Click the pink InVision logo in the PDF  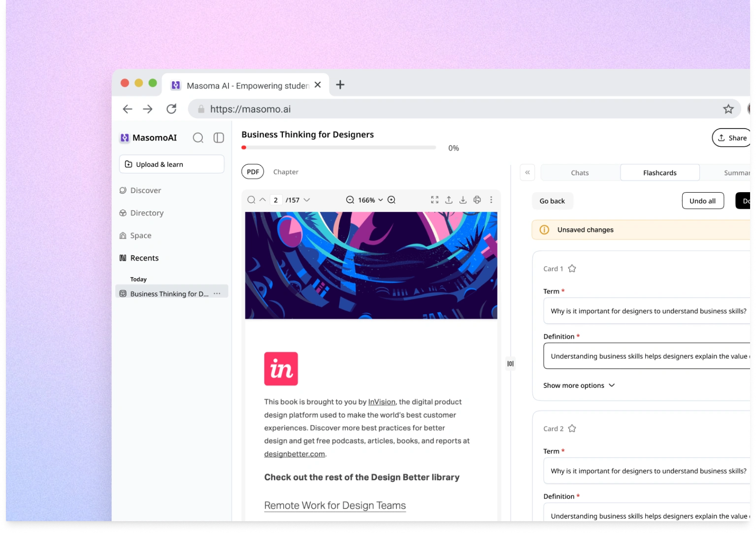pos(281,369)
